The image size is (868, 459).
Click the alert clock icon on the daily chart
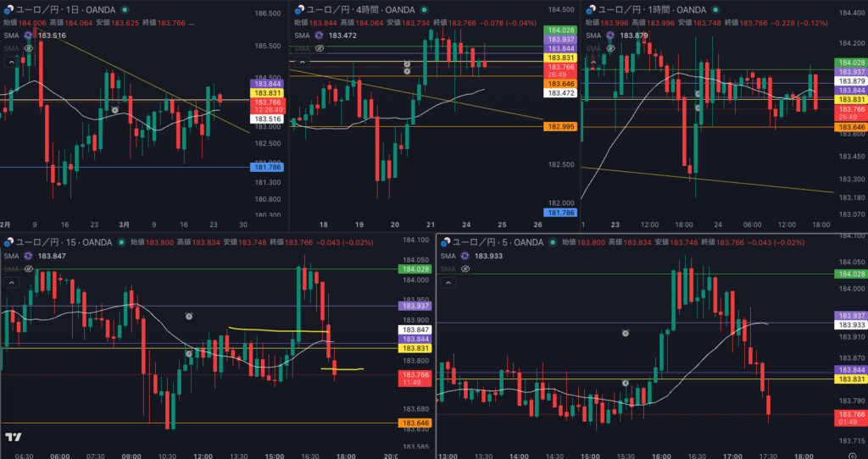pyautogui.click(x=115, y=110)
